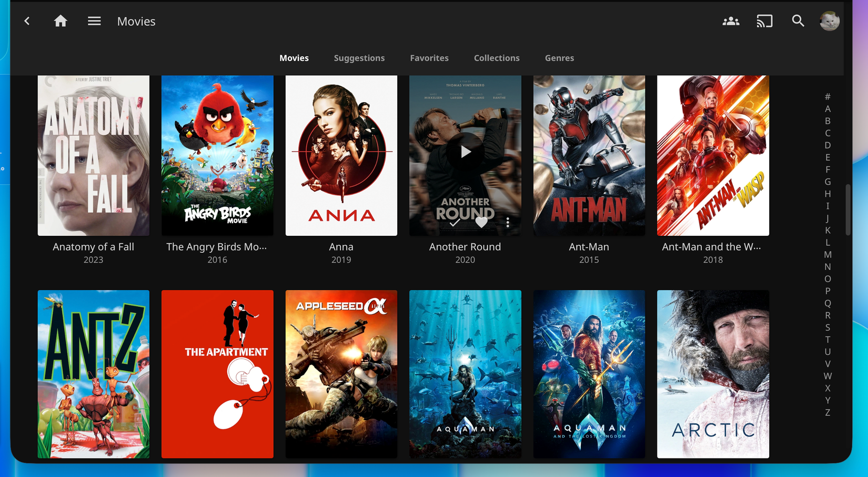
Task: Click the 'Ant-Man' title link
Action: [x=589, y=246]
